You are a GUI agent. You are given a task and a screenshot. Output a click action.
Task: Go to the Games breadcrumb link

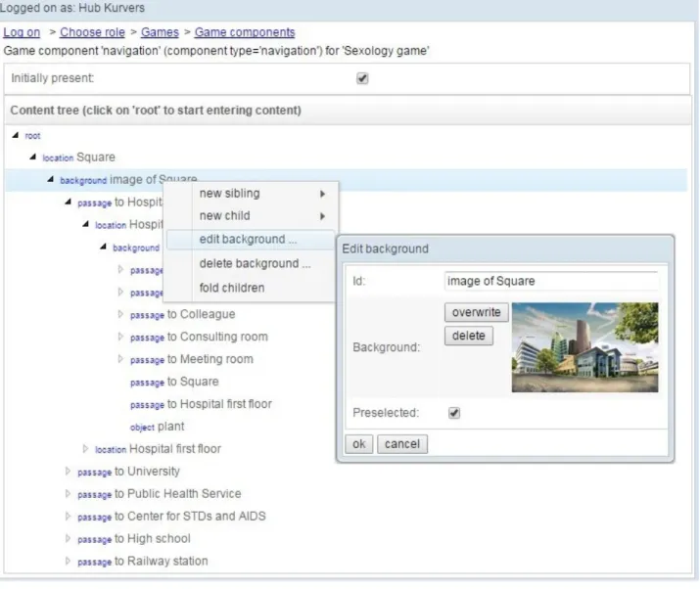tap(160, 32)
